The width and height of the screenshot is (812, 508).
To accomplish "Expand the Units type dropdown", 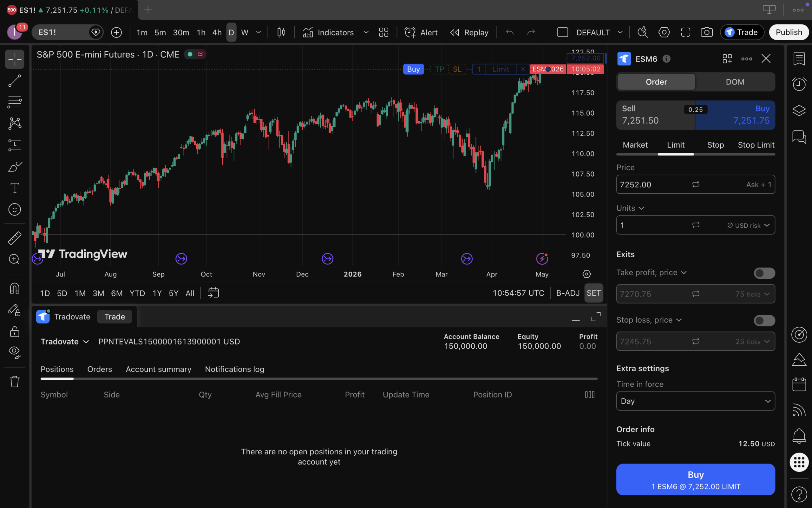I will 630,208.
